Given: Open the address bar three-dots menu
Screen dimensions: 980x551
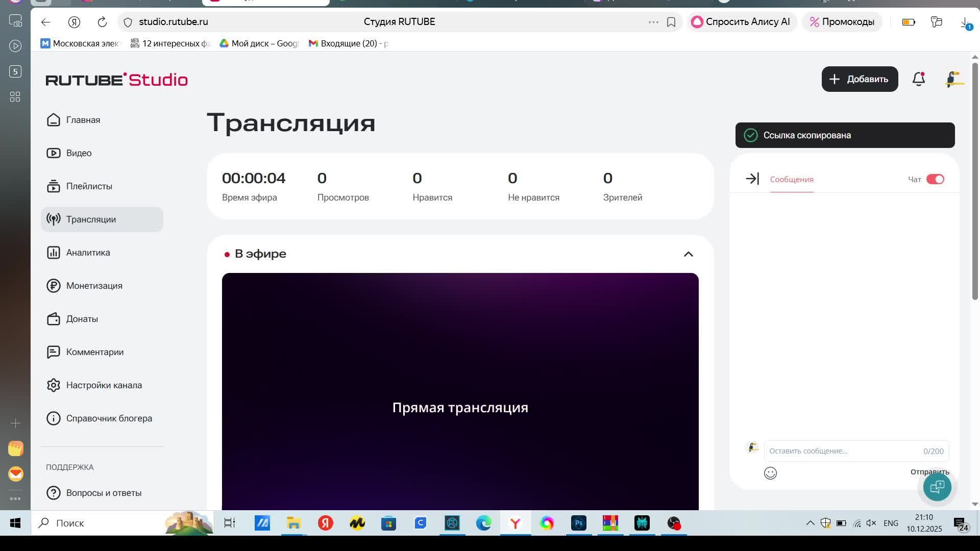Looking at the screenshot, I should click(x=653, y=22).
